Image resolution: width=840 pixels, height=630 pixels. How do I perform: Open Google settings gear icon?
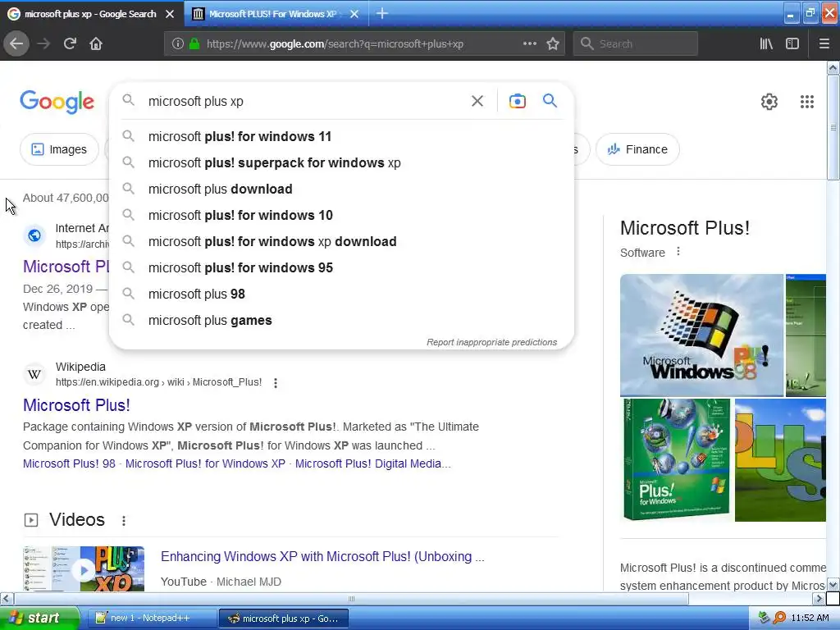click(x=769, y=101)
